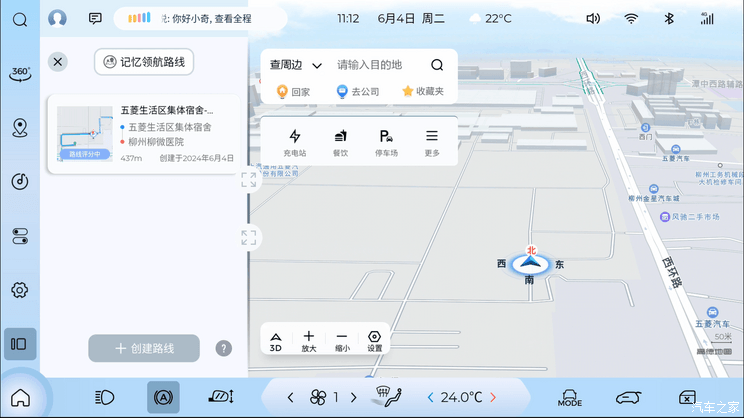Open the vehicle controls toggle icon
The width and height of the screenshot is (744, 418).
[19, 236]
